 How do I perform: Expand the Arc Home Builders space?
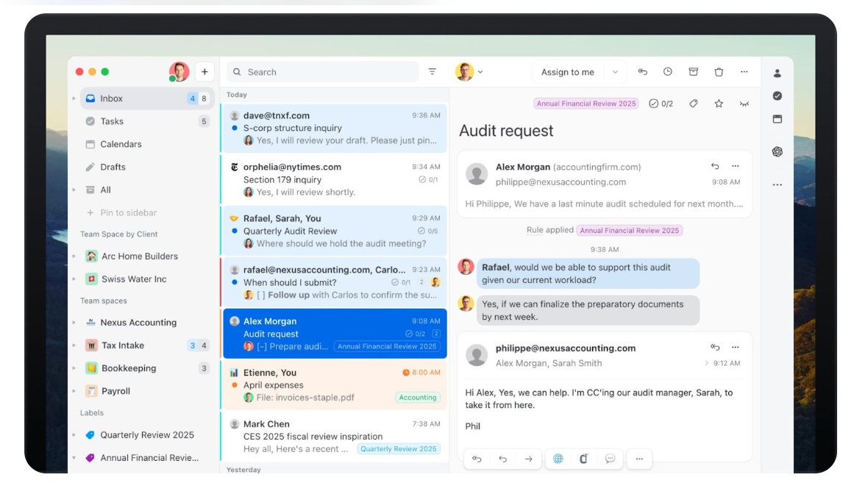[x=74, y=256]
